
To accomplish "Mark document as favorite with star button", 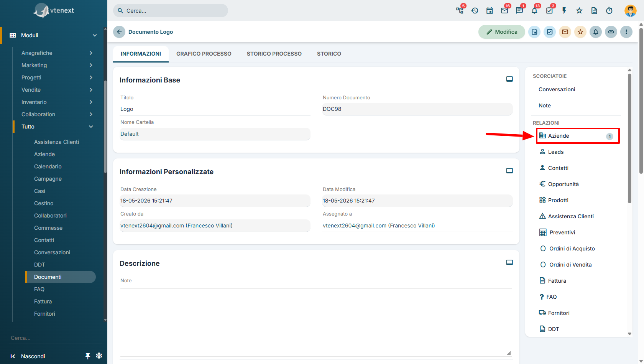I will click(x=580, y=32).
